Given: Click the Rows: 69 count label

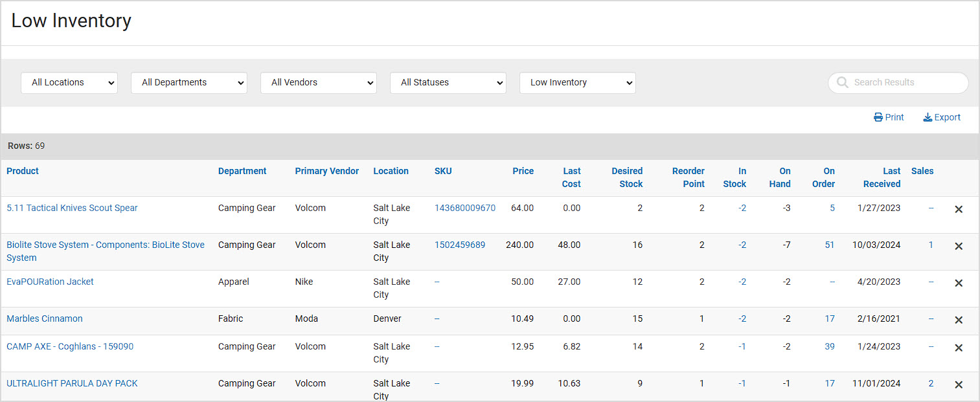Looking at the screenshot, I should tap(26, 146).
